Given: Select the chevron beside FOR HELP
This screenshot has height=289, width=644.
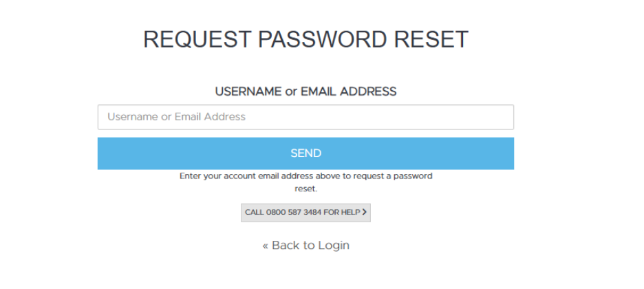Looking at the screenshot, I should pyautogui.click(x=365, y=213).
